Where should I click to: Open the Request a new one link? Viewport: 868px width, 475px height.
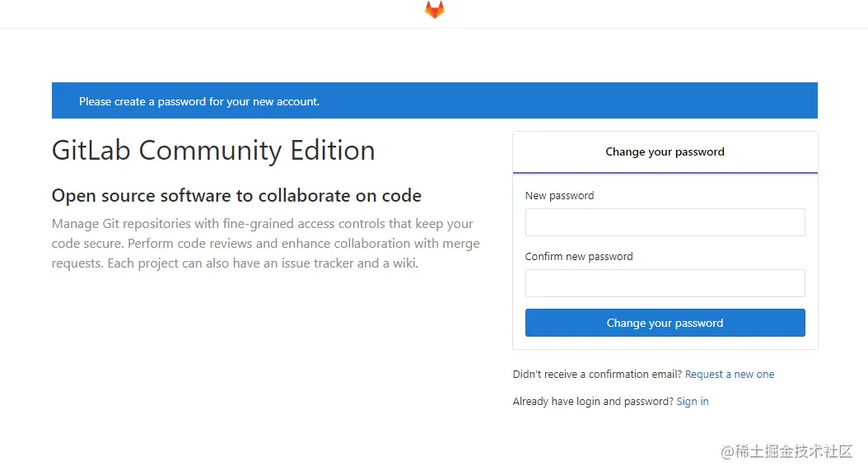(x=730, y=375)
